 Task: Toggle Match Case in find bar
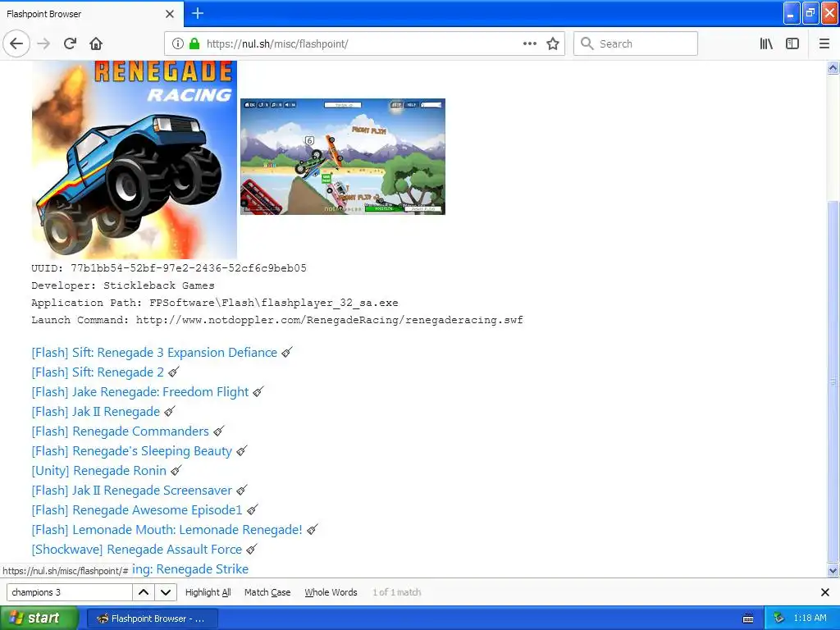point(267,592)
